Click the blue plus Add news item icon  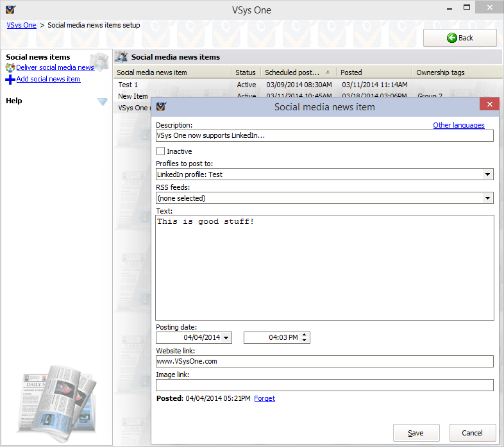10,80
